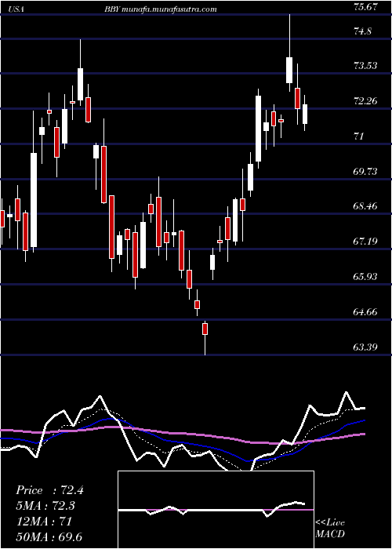The image size is (392, 549).
Task: Click the 63.39 price axis label
Action: 365,347
